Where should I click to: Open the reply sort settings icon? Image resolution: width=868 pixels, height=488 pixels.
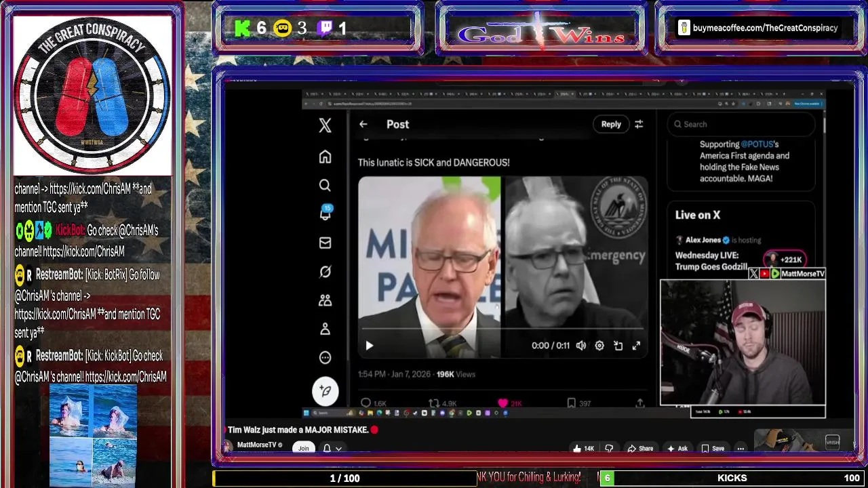point(639,124)
